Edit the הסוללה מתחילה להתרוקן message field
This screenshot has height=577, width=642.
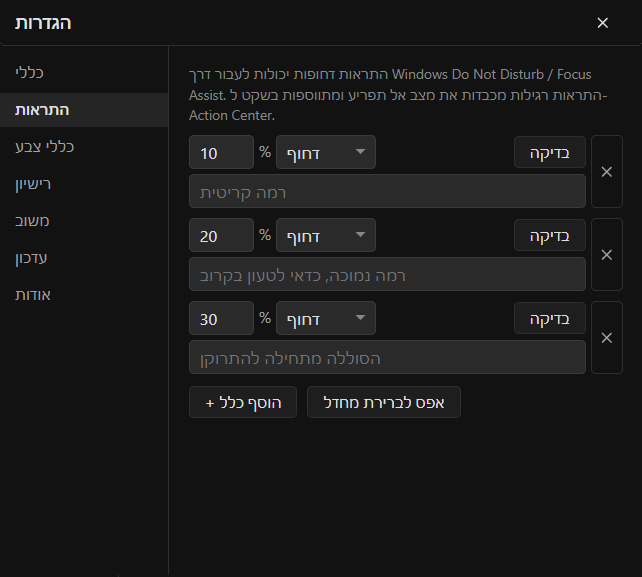coord(387,357)
